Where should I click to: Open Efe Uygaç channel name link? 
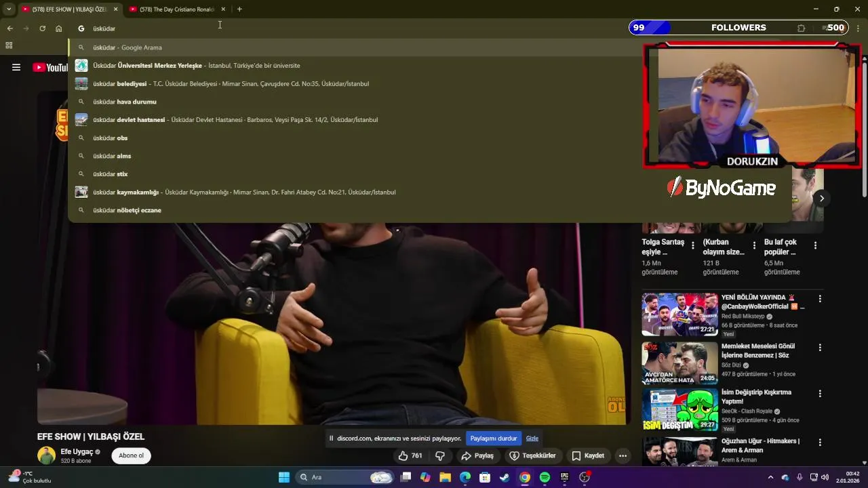[x=77, y=451]
